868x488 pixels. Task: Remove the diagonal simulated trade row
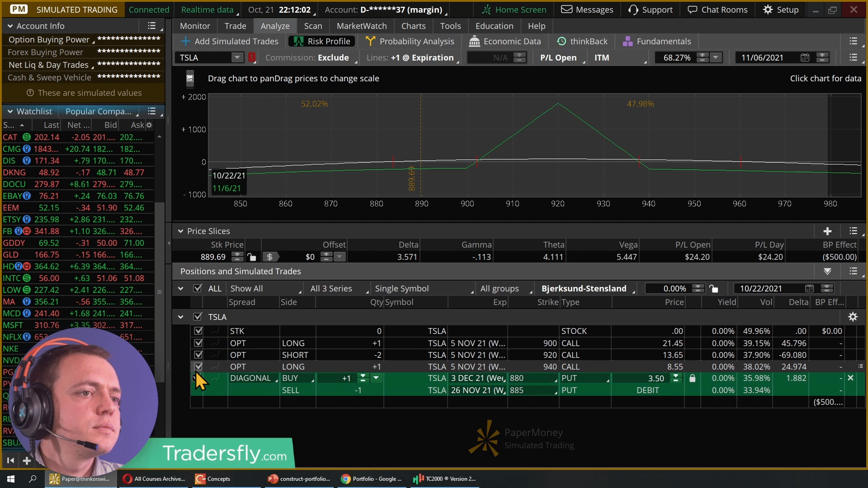click(850, 378)
